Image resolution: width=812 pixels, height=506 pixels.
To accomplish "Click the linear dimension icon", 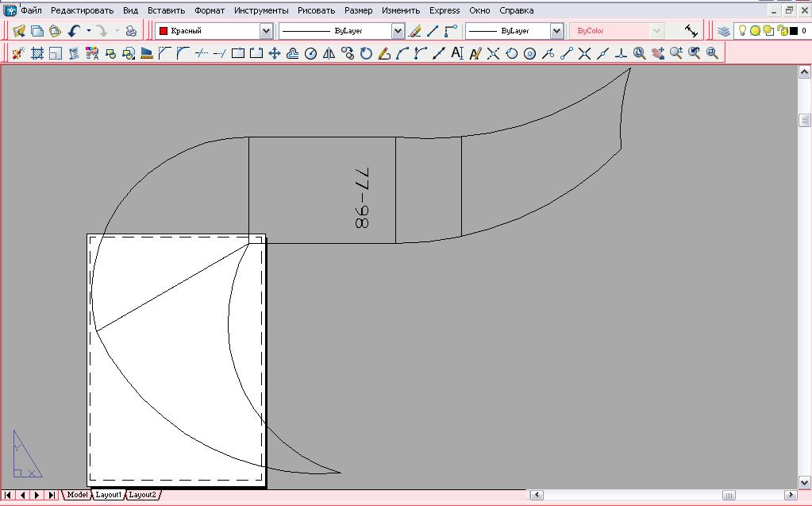I will 691,31.
